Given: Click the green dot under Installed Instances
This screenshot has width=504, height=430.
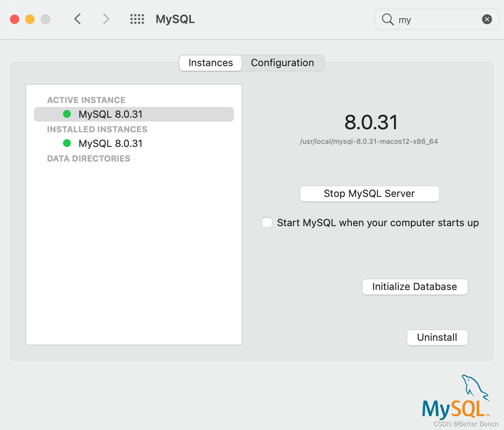Looking at the screenshot, I should pos(67,143).
